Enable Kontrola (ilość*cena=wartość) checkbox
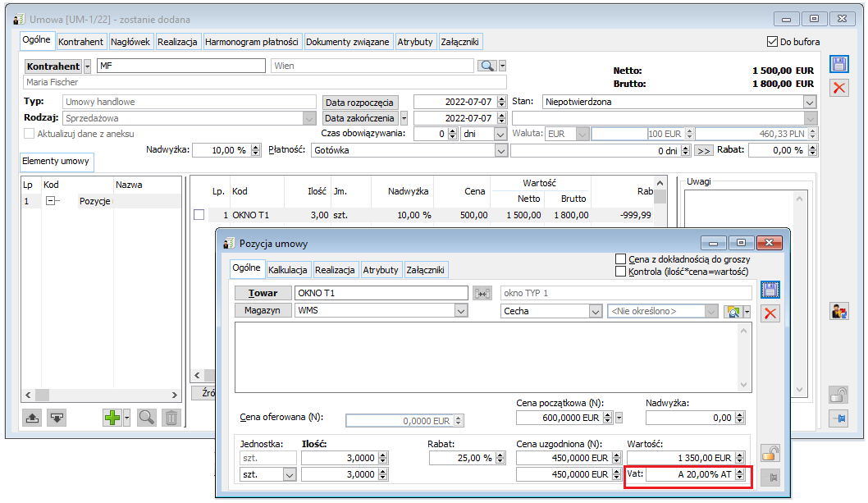Screen dimensions: 868x503 (x=620, y=272)
